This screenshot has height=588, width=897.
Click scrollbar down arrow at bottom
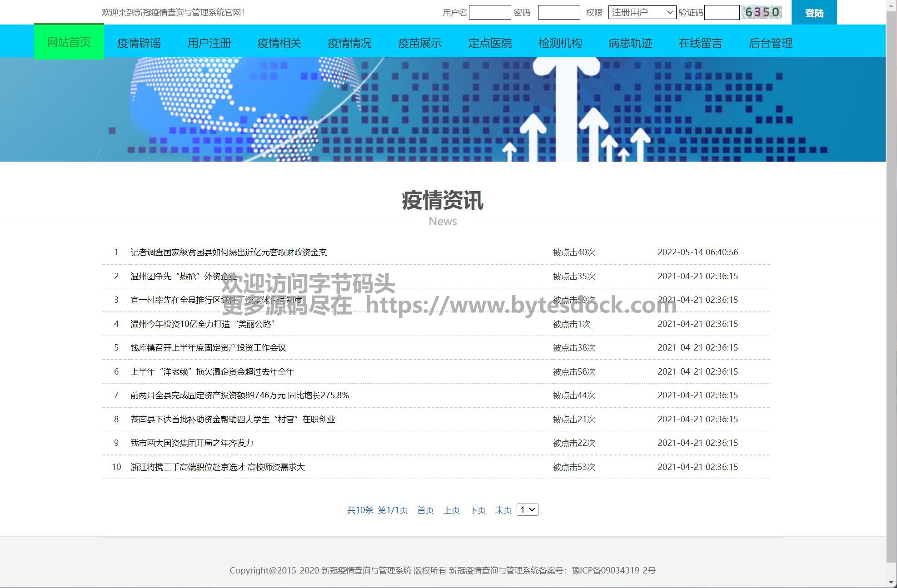[x=891, y=582]
